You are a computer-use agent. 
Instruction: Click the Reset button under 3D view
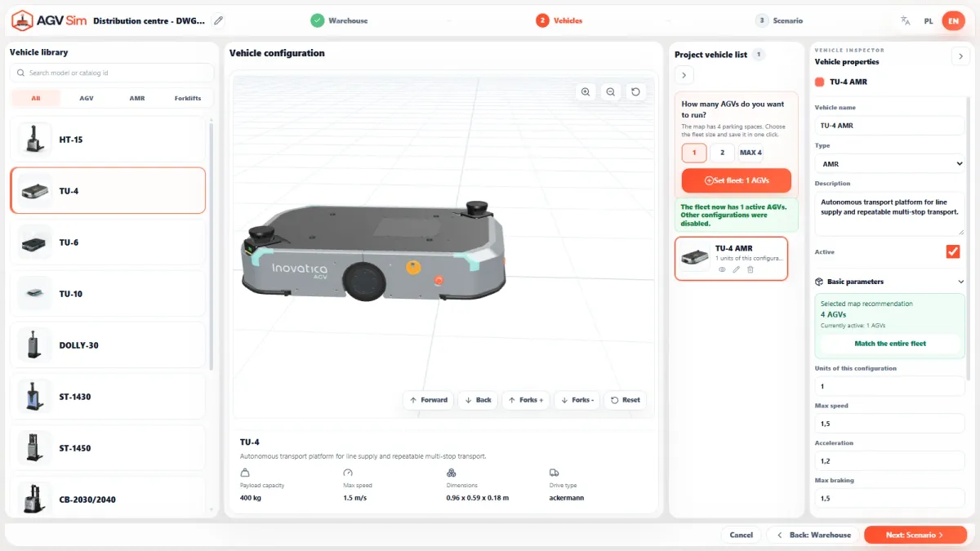click(x=626, y=400)
